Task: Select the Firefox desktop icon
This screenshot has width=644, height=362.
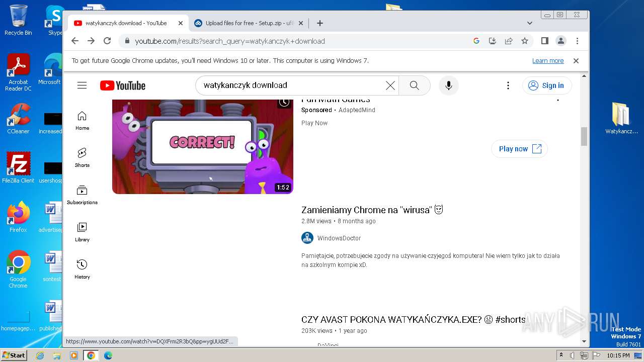Action: pos(18,217)
